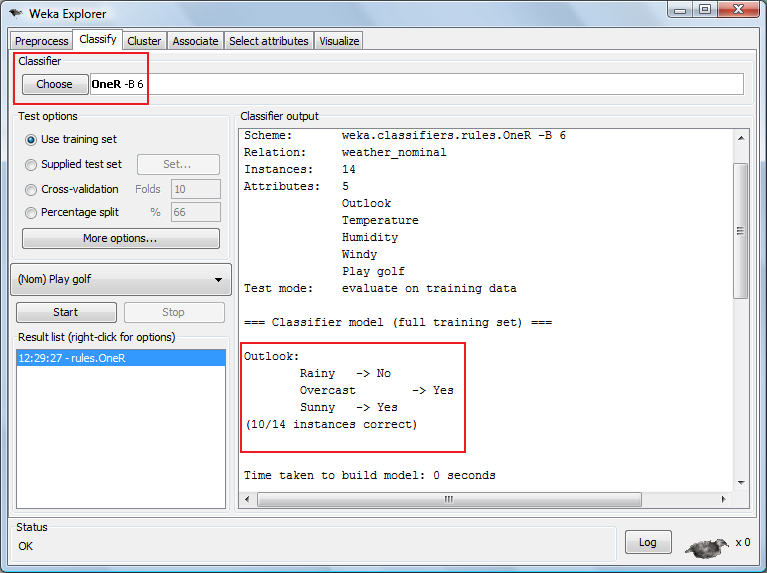The image size is (767, 573).
Task: Click the Choose classifier button
Action: 55,84
